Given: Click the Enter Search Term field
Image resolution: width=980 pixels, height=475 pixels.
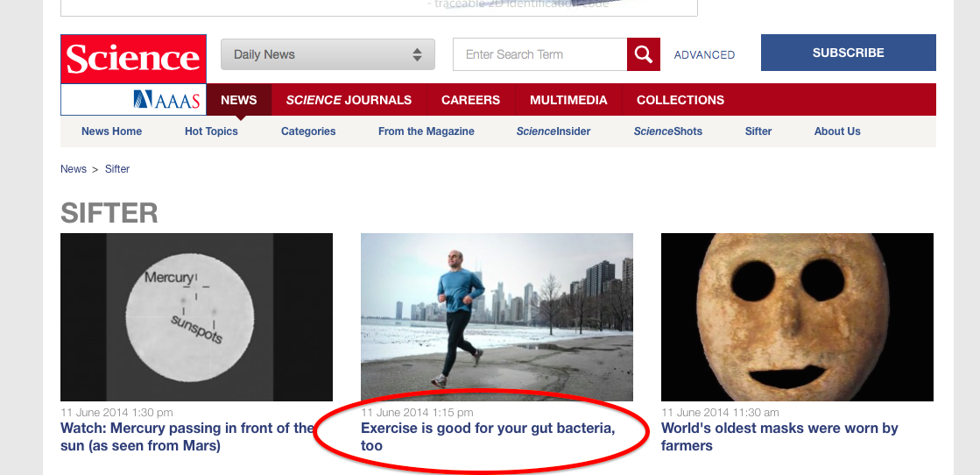Looking at the screenshot, I should click(539, 54).
